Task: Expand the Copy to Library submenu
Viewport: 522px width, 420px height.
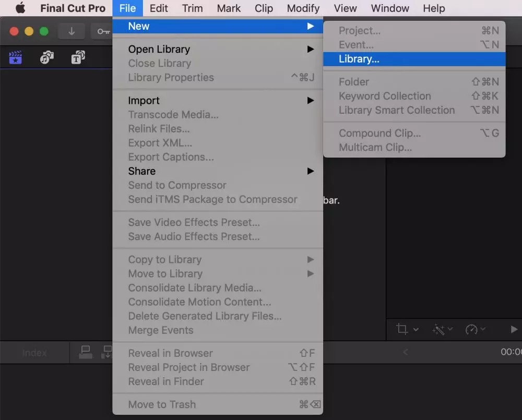Action: tap(218, 260)
